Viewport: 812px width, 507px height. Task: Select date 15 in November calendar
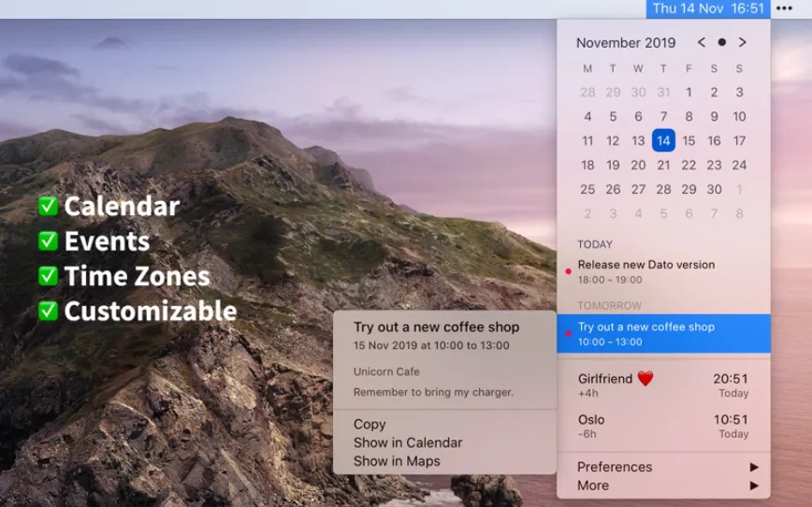[689, 141]
